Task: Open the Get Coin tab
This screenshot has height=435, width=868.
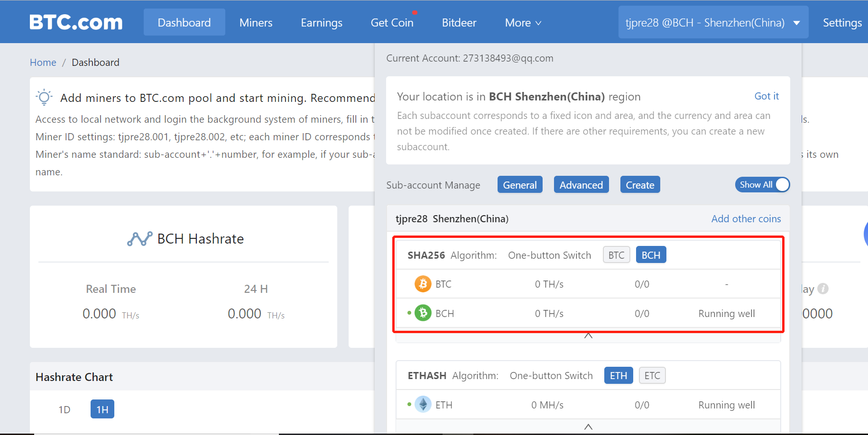Action: pos(392,22)
